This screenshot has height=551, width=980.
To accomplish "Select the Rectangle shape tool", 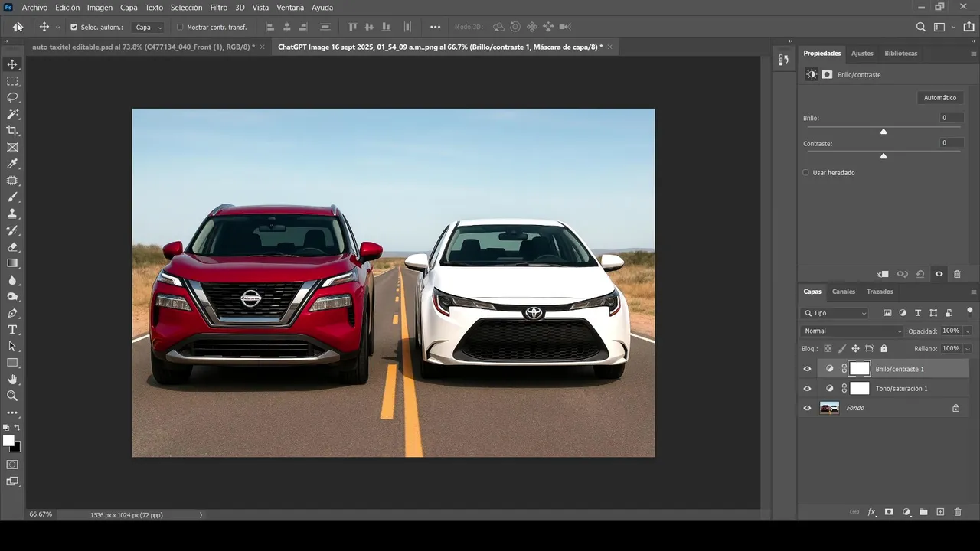I will coord(12,363).
